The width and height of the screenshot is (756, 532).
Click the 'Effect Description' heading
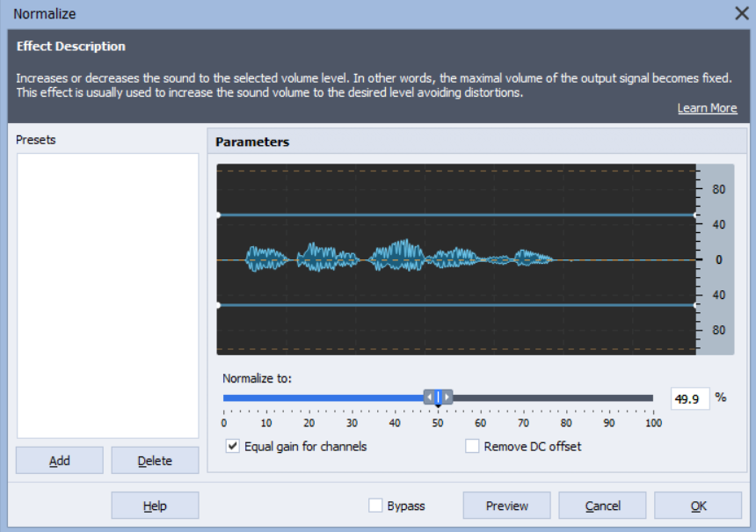click(x=71, y=47)
